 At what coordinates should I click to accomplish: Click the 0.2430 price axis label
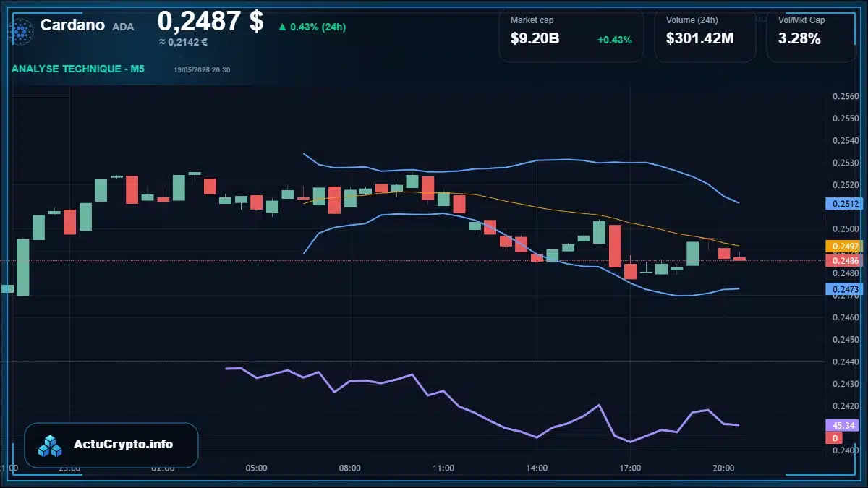tap(845, 384)
